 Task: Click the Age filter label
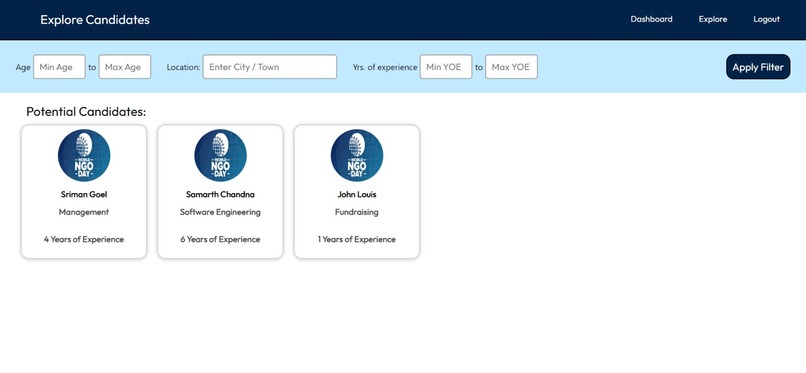click(23, 67)
